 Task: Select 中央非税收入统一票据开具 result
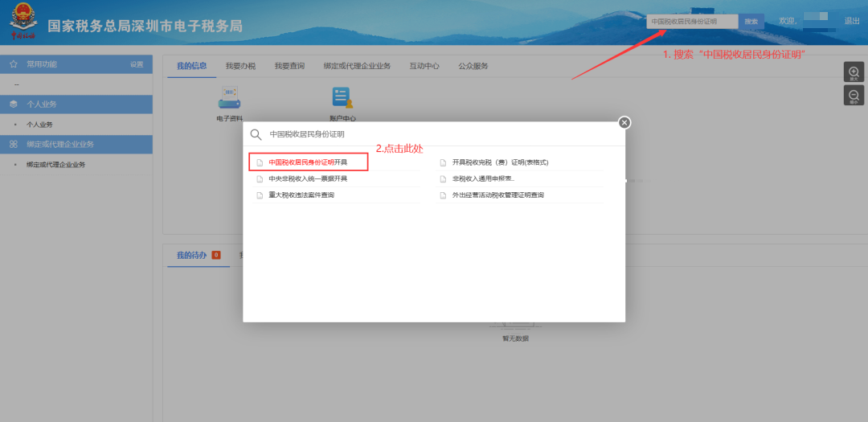pyautogui.click(x=308, y=178)
